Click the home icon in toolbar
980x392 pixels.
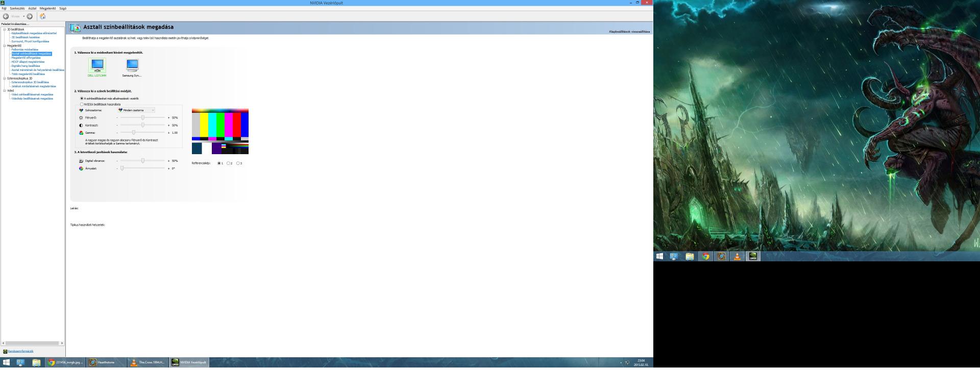tap(43, 16)
